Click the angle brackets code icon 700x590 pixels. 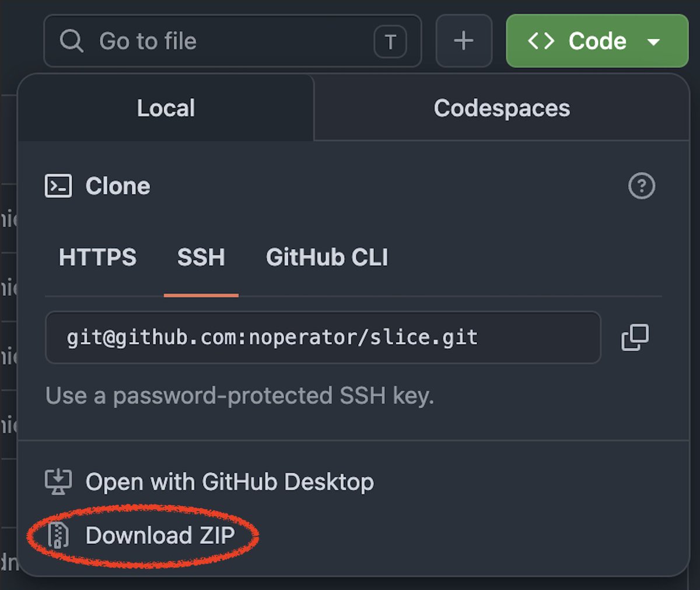tap(541, 41)
